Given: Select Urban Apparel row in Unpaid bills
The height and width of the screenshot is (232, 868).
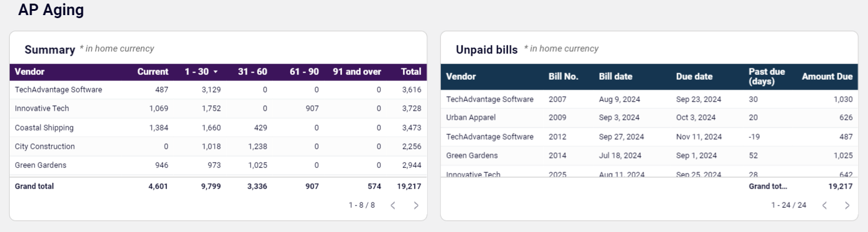Looking at the screenshot, I should tap(649, 118).
